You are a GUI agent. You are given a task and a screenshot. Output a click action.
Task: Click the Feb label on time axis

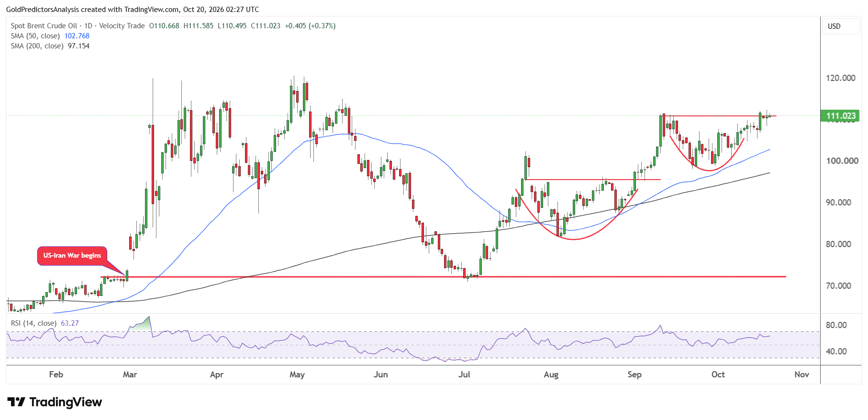click(x=56, y=375)
